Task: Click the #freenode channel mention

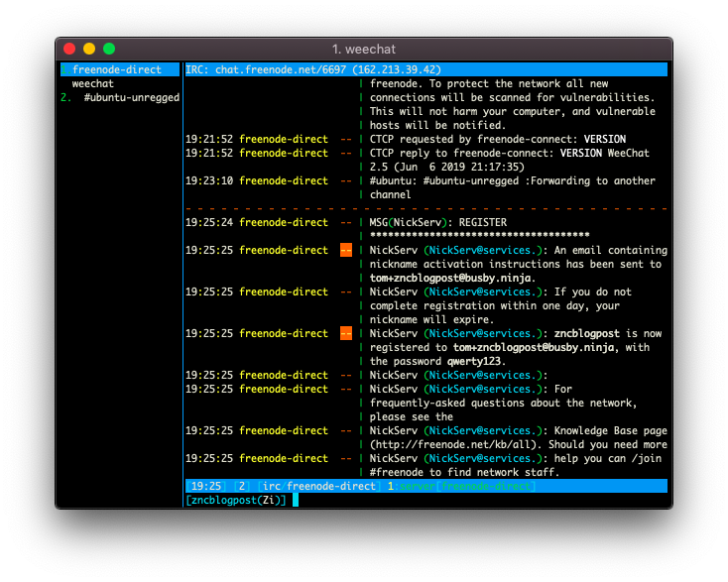Action: click(x=396, y=473)
